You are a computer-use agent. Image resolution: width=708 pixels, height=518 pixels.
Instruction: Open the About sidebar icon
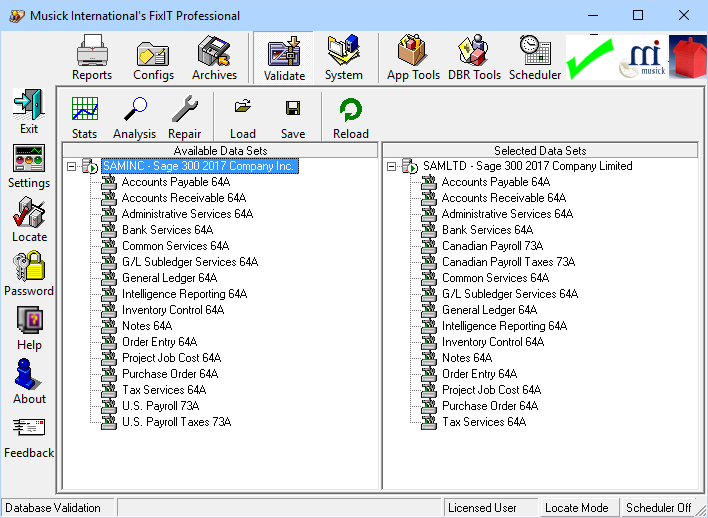(29, 382)
